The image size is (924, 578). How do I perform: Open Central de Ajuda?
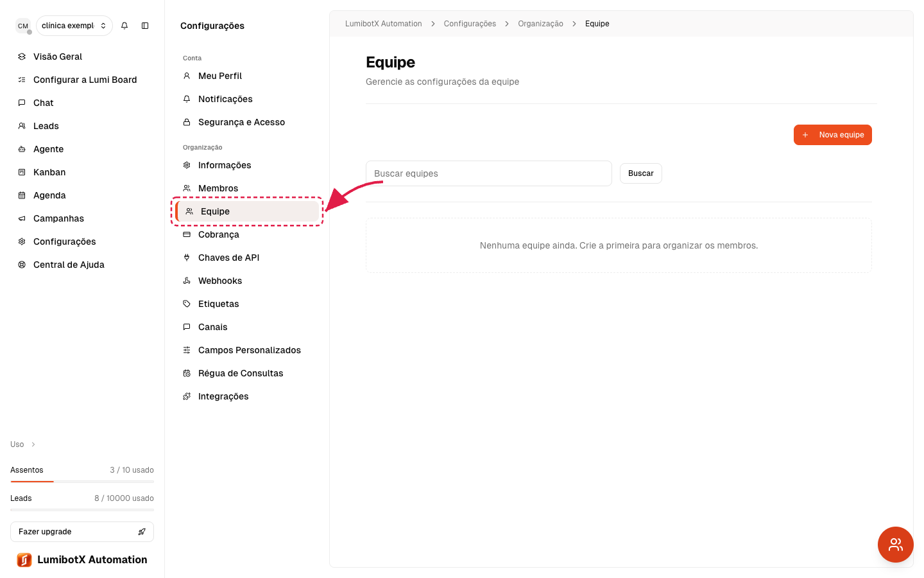pos(82,265)
